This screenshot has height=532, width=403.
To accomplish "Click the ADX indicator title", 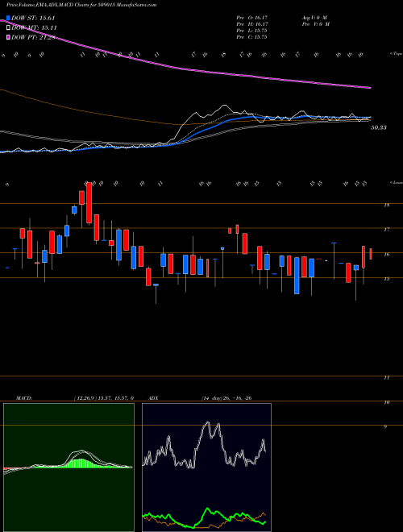I will (x=154, y=397).
